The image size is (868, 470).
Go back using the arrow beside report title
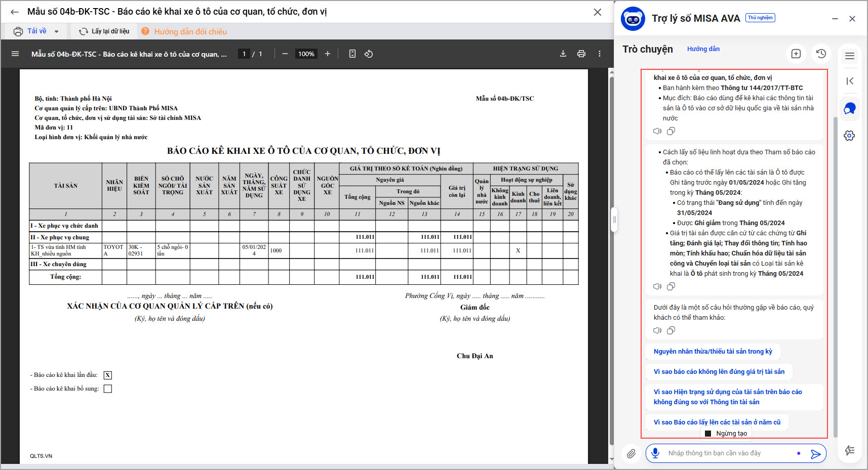click(14, 12)
